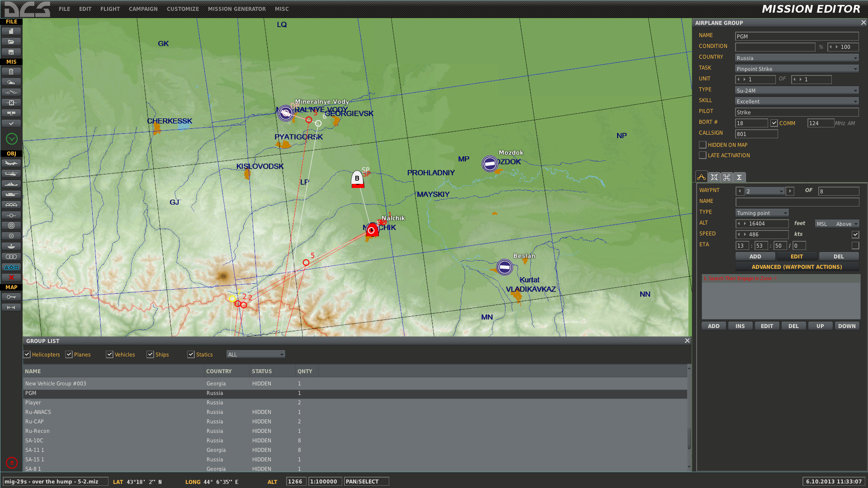Viewport: 868px width, 488px height.
Task: Select the distance ruler measure tool
Action: pyautogui.click(x=11, y=307)
